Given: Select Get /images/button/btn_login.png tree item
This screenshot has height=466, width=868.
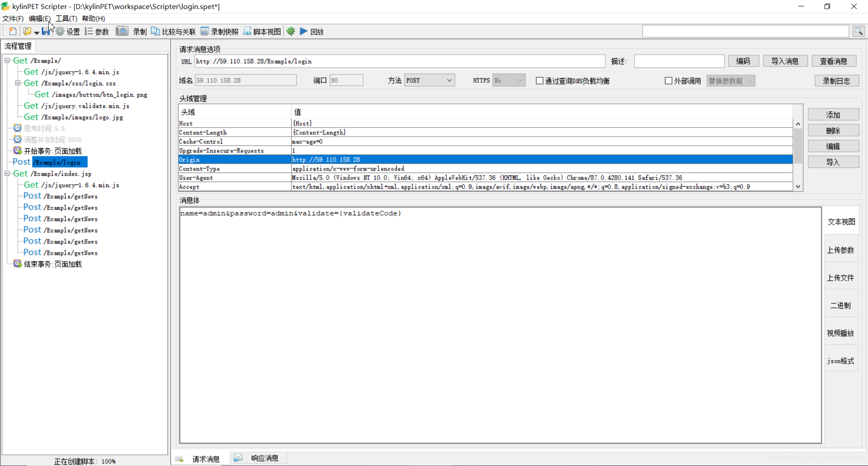Looking at the screenshot, I should [91, 94].
